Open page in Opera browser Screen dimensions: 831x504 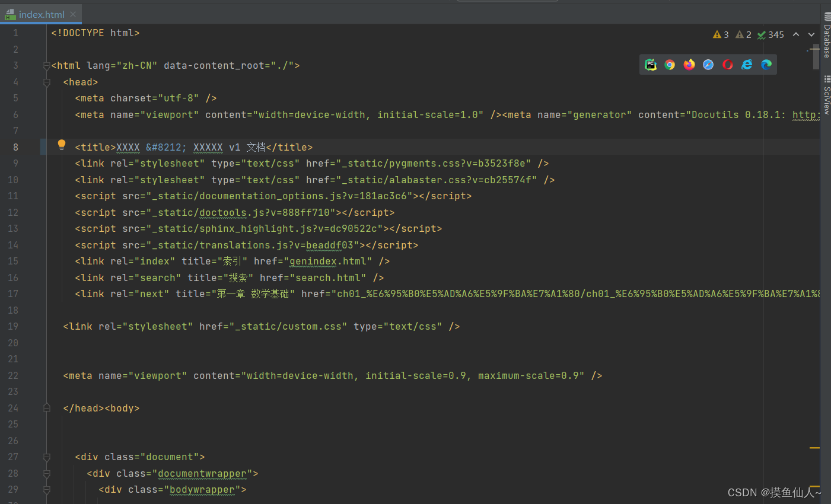728,65
